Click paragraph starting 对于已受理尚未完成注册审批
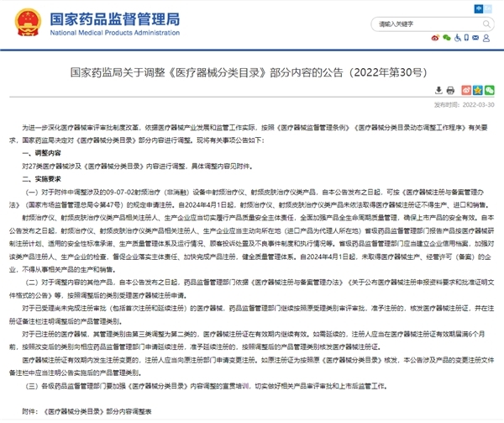 point(252,315)
